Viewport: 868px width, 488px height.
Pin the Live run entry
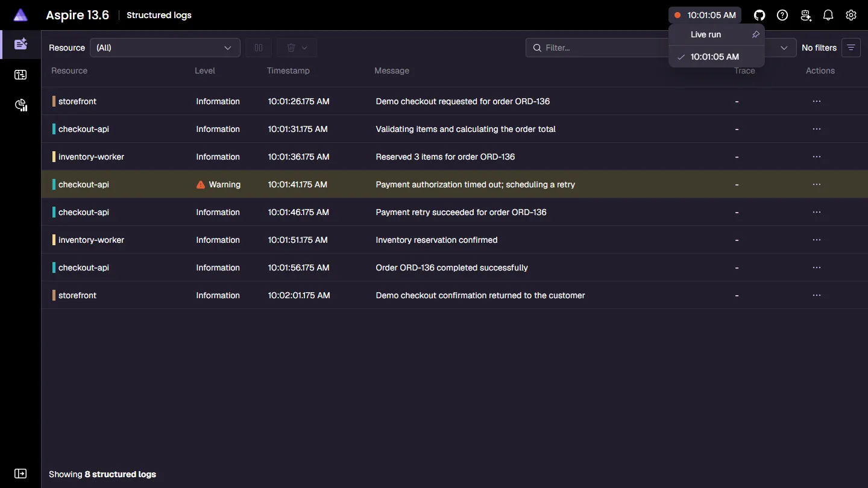pyautogui.click(x=755, y=34)
